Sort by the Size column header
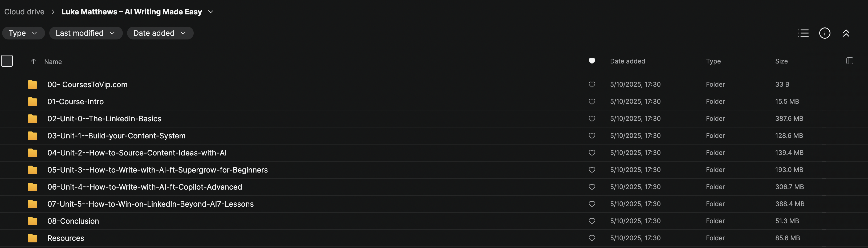 [781, 61]
